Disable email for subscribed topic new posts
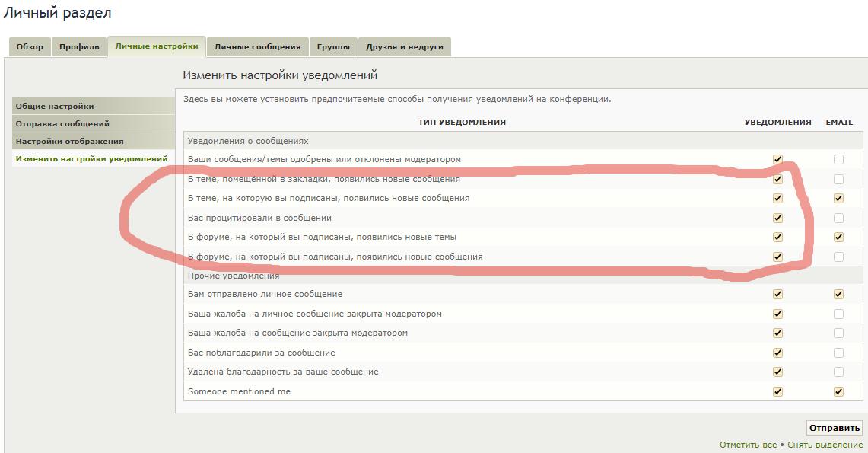 click(x=838, y=198)
